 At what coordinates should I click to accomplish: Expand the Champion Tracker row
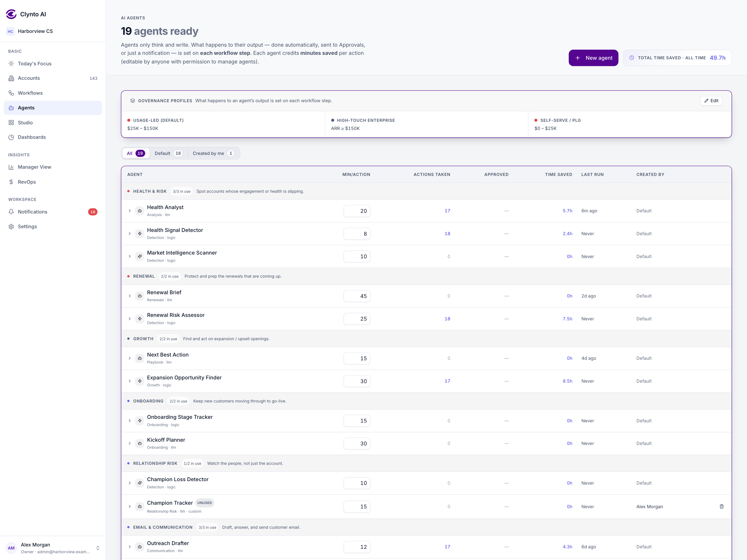tap(130, 506)
